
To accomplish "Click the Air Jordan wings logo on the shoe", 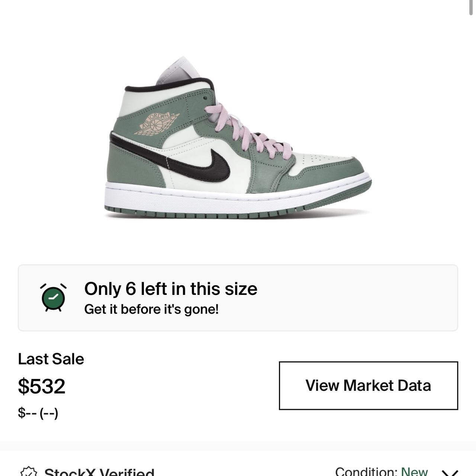I will pyautogui.click(x=157, y=124).
